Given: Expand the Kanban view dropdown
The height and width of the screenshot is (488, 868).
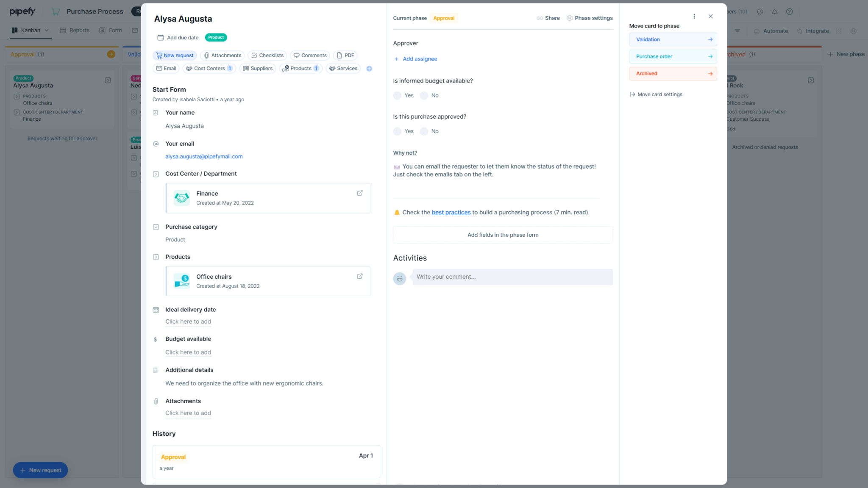Looking at the screenshot, I should point(47,30).
